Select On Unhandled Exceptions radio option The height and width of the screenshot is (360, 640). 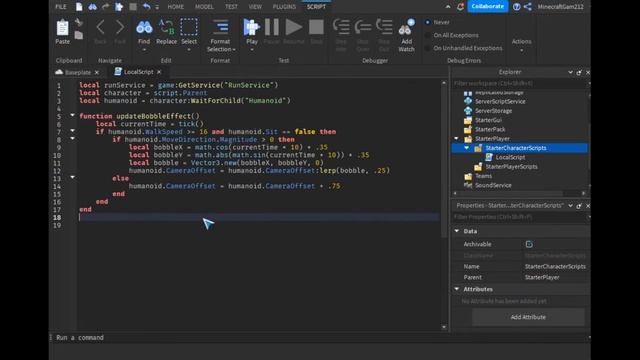click(x=428, y=48)
